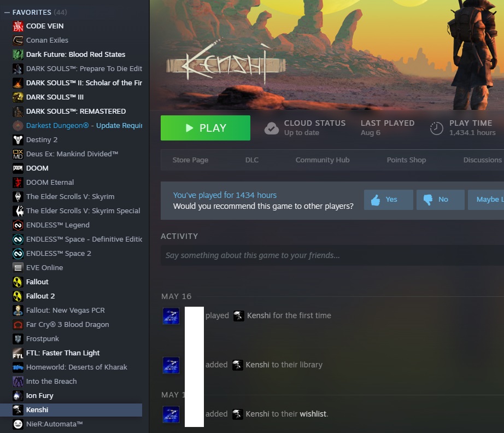The width and height of the screenshot is (504, 433).
Task: Click avatar beside 'added Kenshi to their library'
Action: (171, 365)
